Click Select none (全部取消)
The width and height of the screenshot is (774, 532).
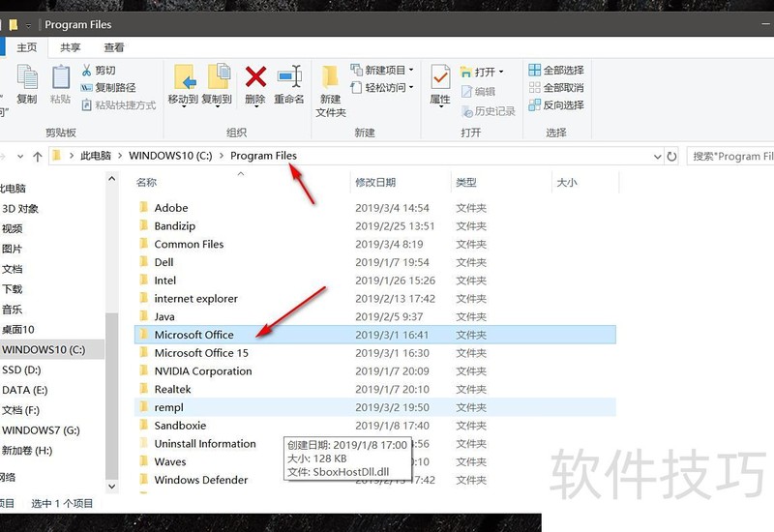coord(555,88)
